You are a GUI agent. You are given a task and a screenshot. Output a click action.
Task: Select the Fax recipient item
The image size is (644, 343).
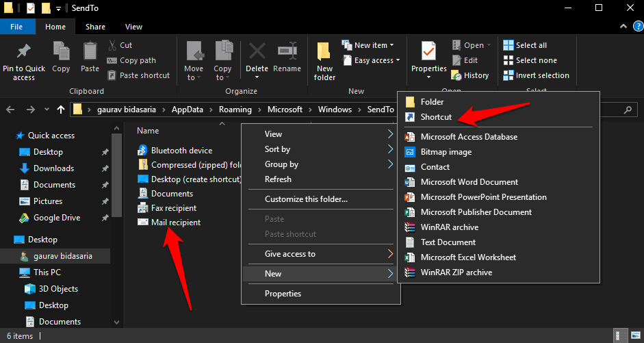174,208
